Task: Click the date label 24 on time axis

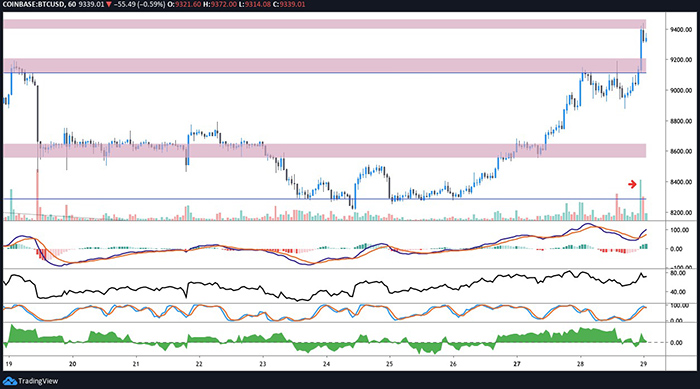Action: tap(326, 364)
